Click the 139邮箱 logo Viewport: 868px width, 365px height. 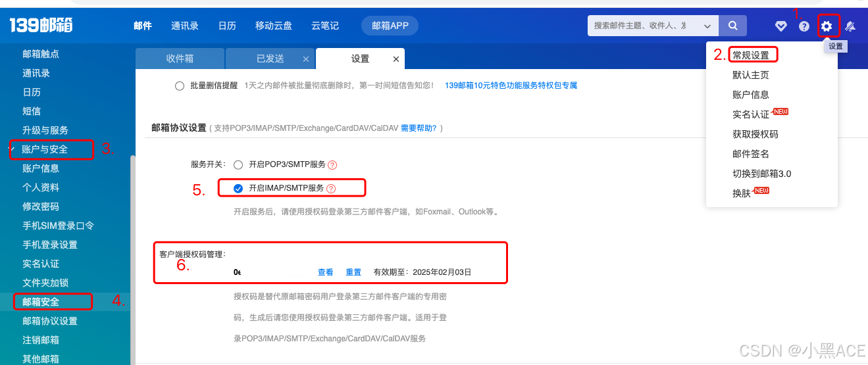(41, 26)
